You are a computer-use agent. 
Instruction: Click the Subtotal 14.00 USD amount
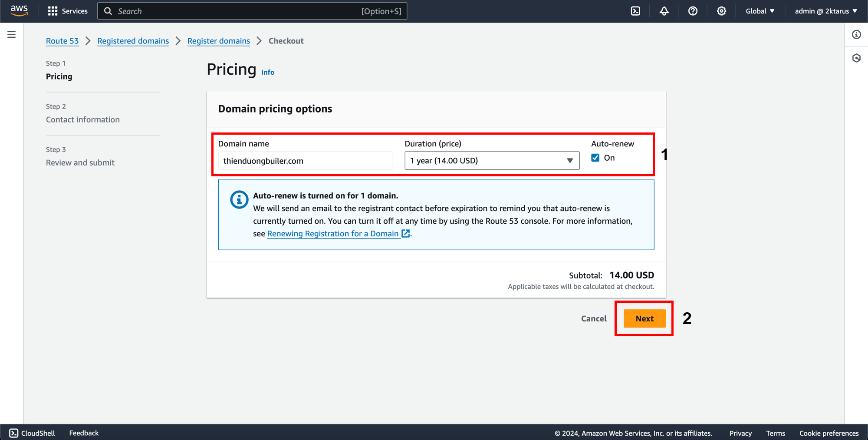631,275
